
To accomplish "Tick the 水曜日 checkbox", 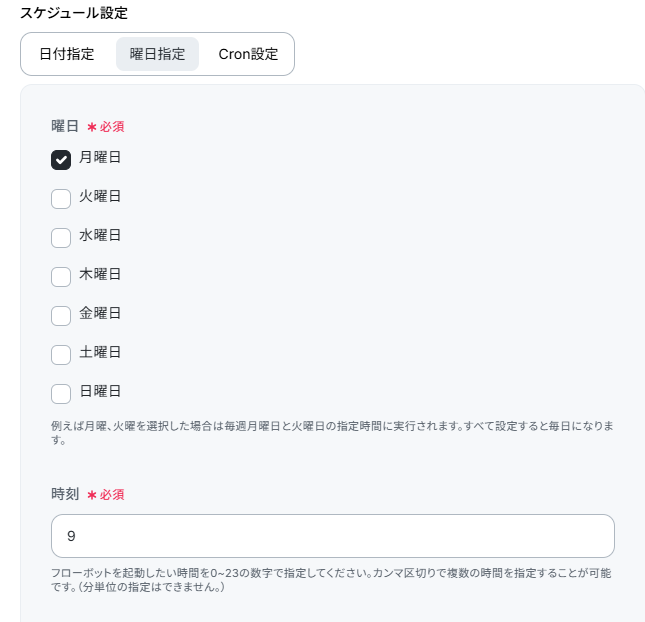I will [x=61, y=237].
